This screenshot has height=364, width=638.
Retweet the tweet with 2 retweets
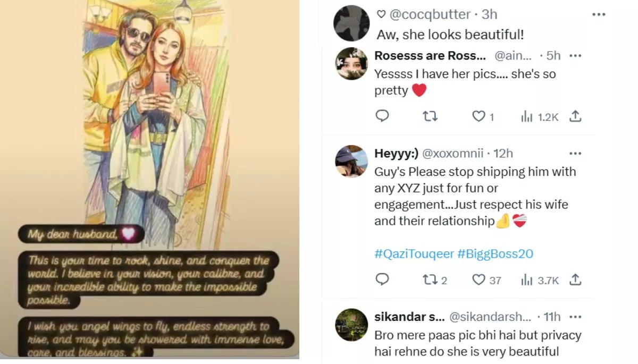click(434, 280)
